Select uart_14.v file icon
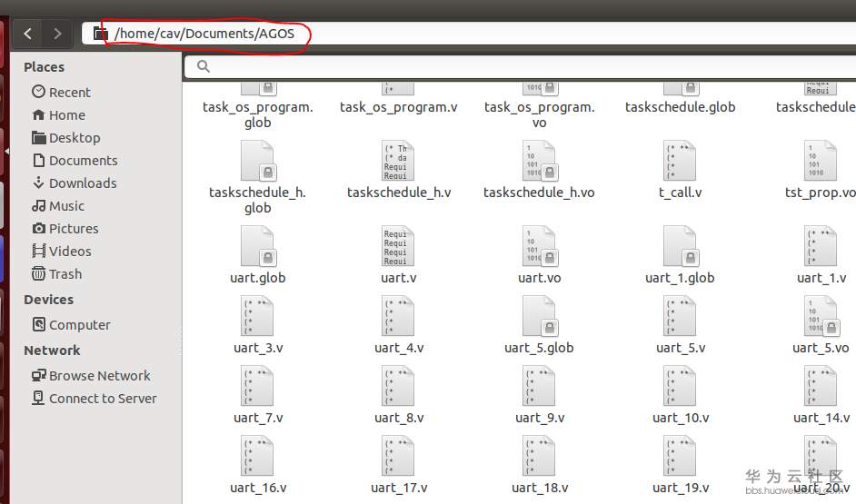The image size is (856, 504). pyautogui.click(x=821, y=386)
